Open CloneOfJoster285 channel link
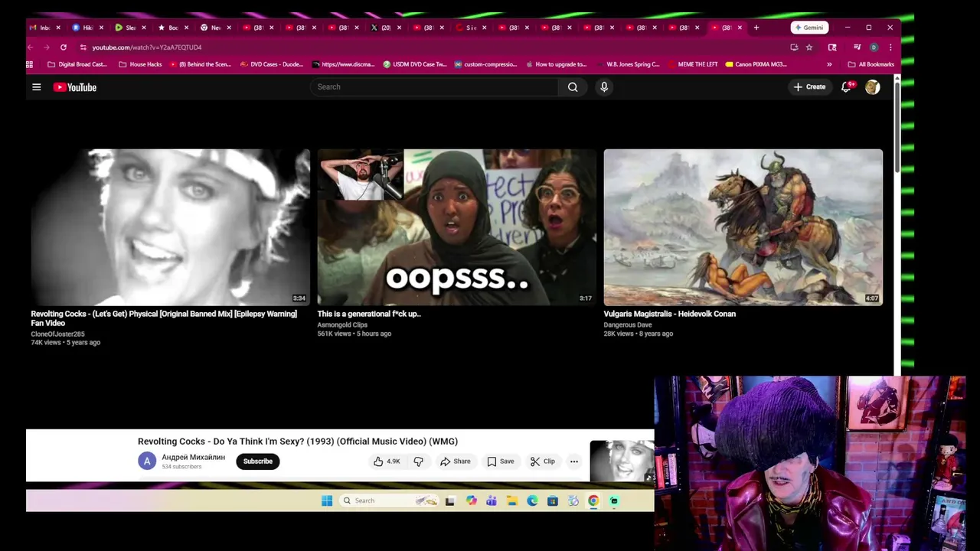Screen dimensions: 980x551 coord(57,334)
